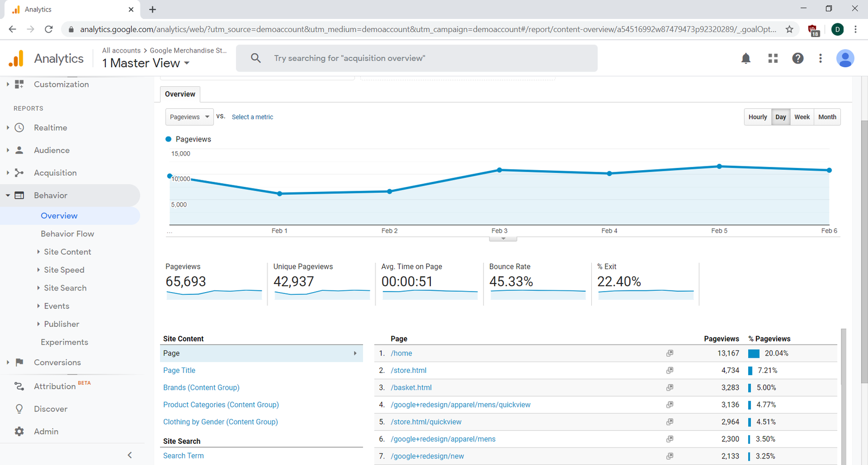Expand the Site Content submenu
The width and height of the screenshot is (868, 465).
pos(67,252)
